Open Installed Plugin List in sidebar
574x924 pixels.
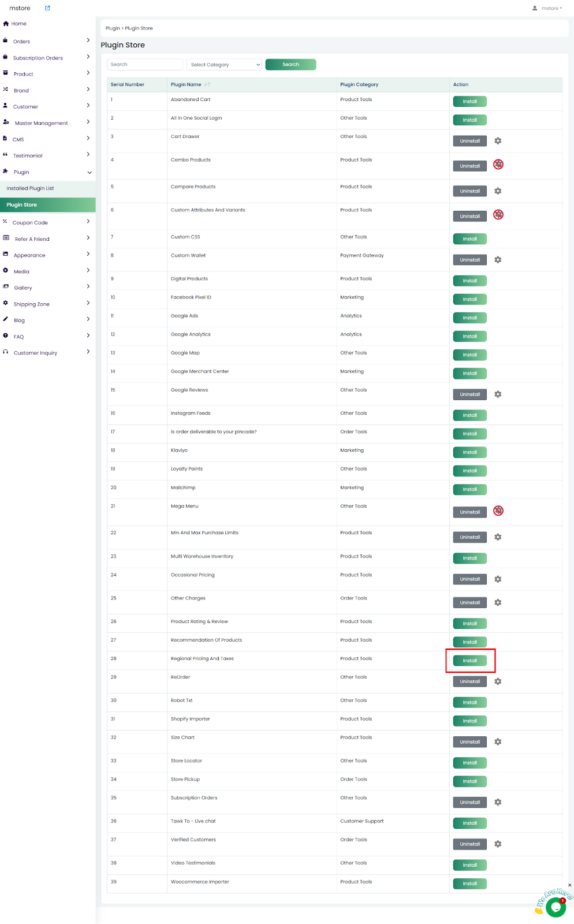[x=30, y=188]
